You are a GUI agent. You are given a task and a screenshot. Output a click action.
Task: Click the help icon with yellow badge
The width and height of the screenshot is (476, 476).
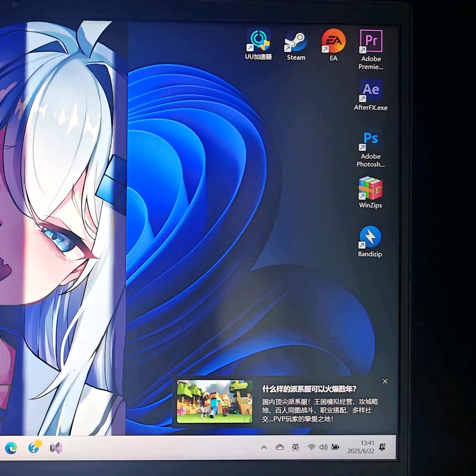pos(34,448)
